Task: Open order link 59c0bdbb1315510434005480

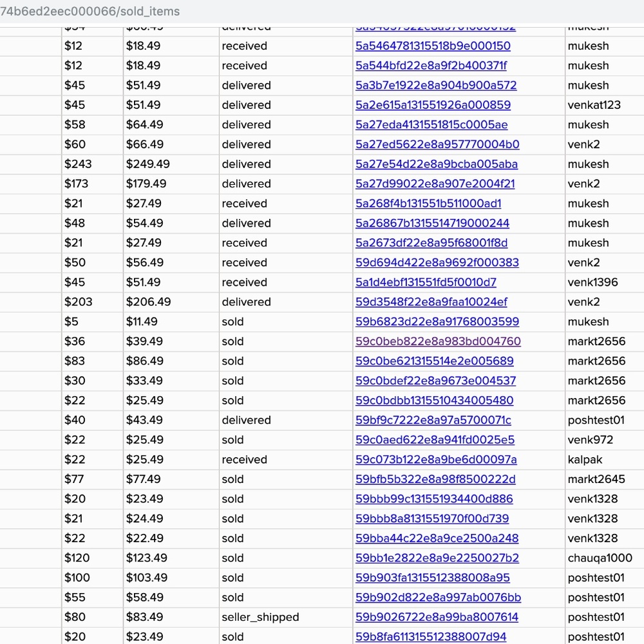Action: point(435,401)
